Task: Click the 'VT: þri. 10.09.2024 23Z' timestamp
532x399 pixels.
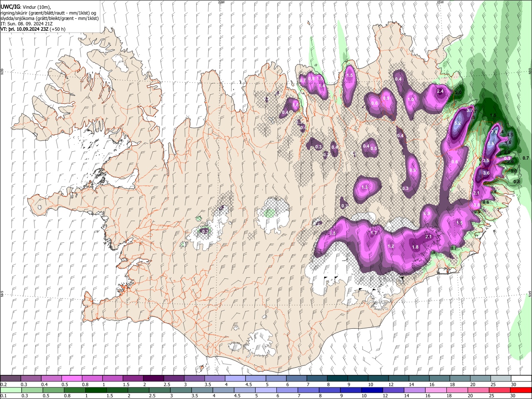Action: pos(24,29)
